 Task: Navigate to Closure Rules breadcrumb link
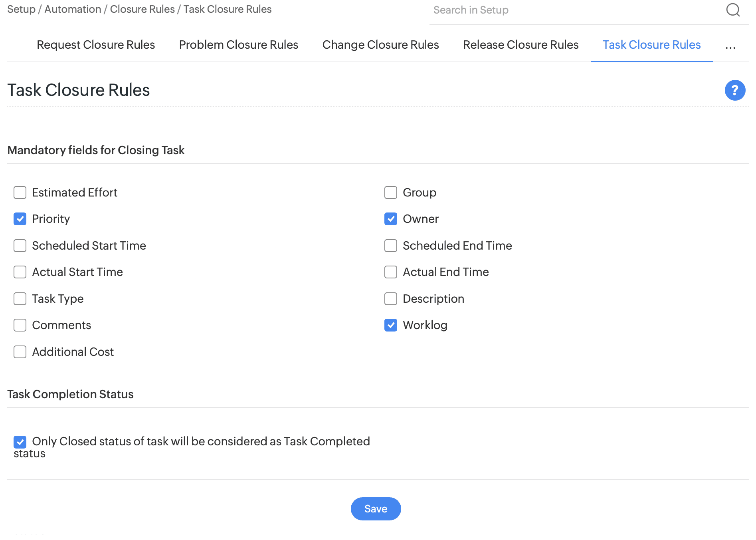coord(142,9)
